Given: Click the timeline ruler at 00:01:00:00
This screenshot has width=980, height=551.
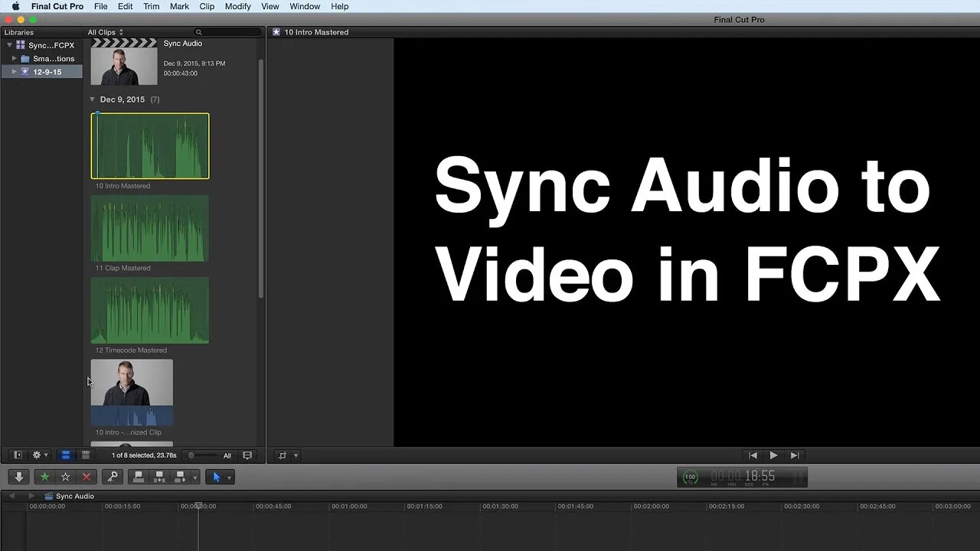Looking at the screenshot, I should click(348, 506).
